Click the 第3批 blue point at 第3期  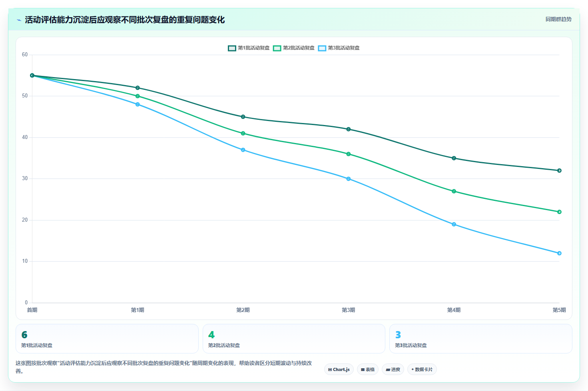[349, 179]
